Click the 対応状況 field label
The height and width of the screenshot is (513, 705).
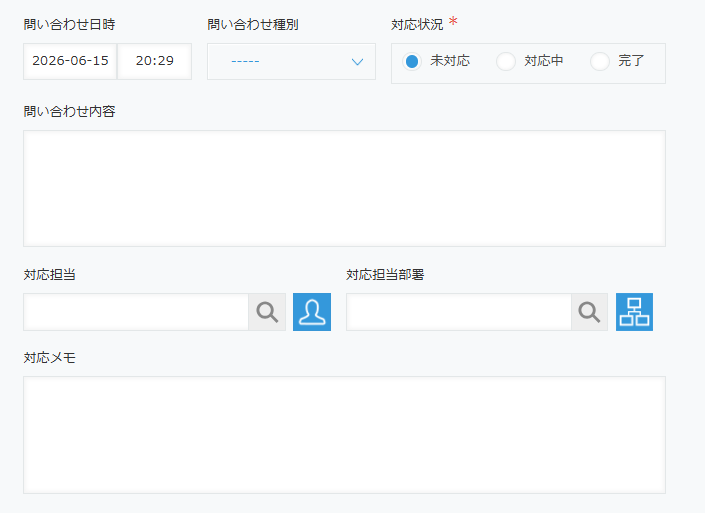coord(417,24)
